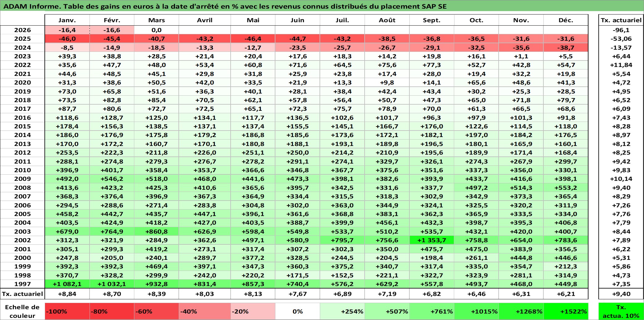Select the '+795,7' July 2002 cell
Viewport: 644px width, 320px height.
342,240
